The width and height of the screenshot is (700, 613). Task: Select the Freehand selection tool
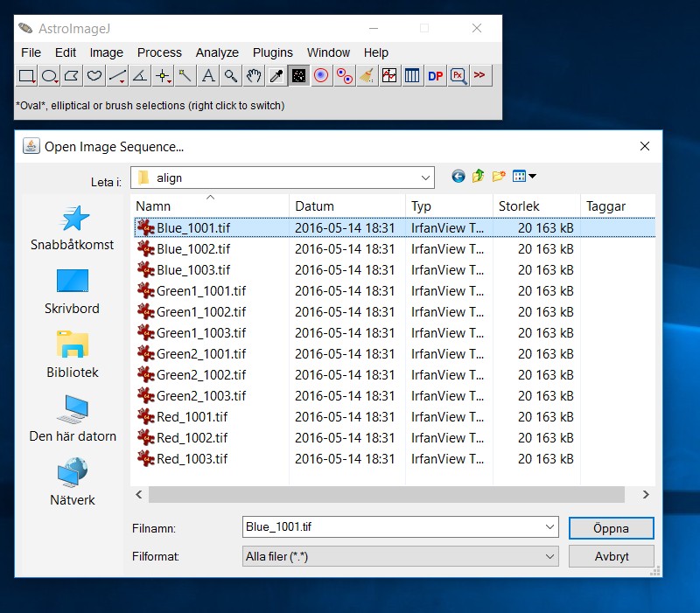[94, 75]
